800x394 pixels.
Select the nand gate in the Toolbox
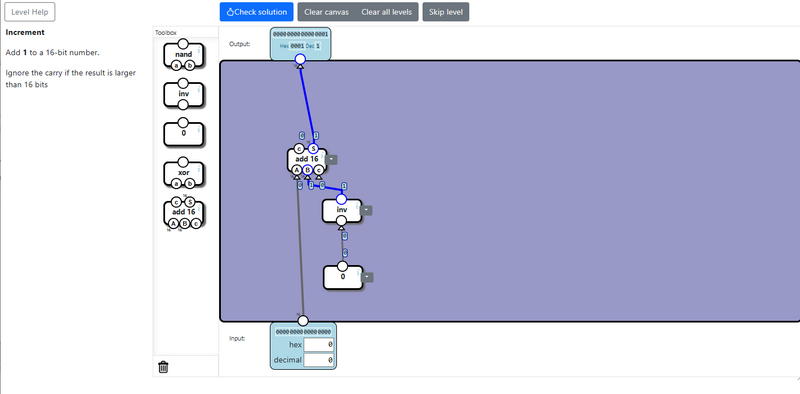(x=184, y=55)
